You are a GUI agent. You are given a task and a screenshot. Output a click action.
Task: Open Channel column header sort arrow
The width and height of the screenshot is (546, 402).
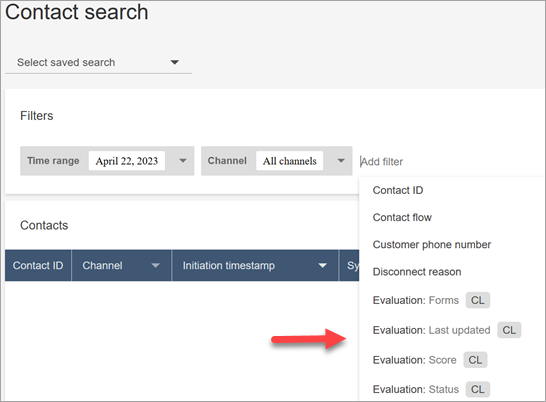(x=155, y=265)
